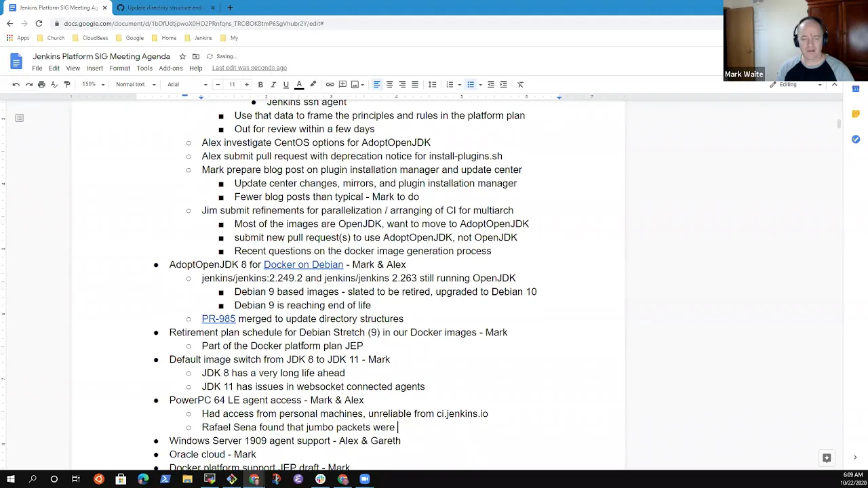This screenshot has width=868, height=488.
Task: Toggle the bulleted list
Action: [x=471, y=85]
